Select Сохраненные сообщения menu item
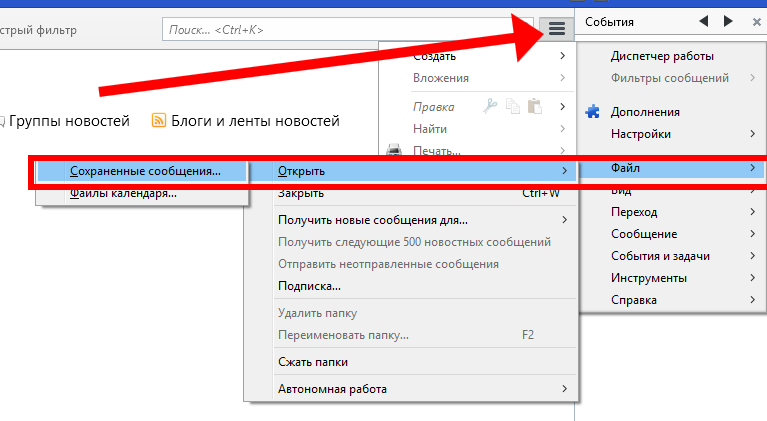The height and width of the screenshot is (421, 767). click(145, 172)
